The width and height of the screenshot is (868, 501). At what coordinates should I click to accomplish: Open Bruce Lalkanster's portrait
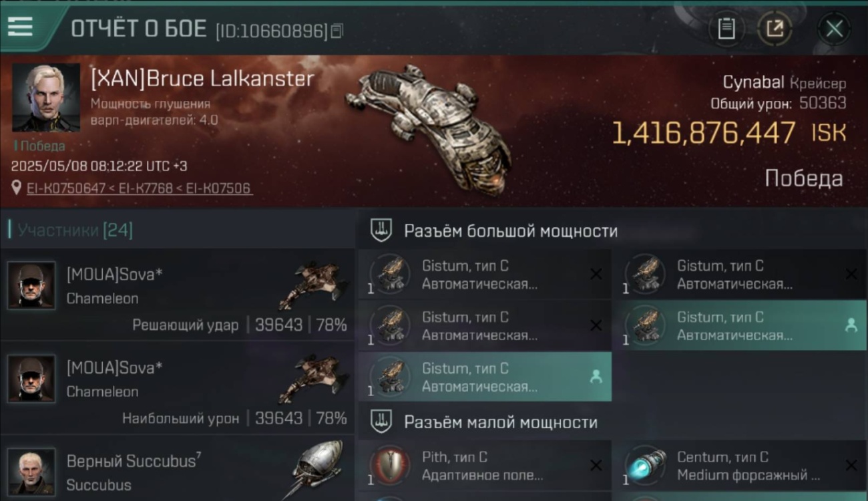45,98
